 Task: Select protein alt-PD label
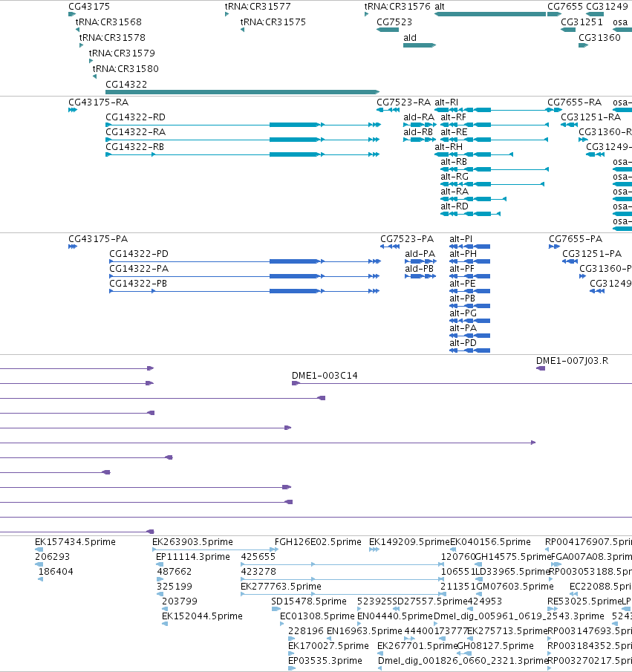463,343
